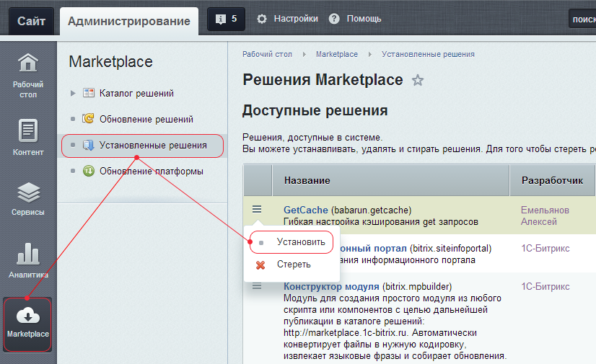Open Обновление платформы menu item
596x364 pixels.
tap(151, 171)
